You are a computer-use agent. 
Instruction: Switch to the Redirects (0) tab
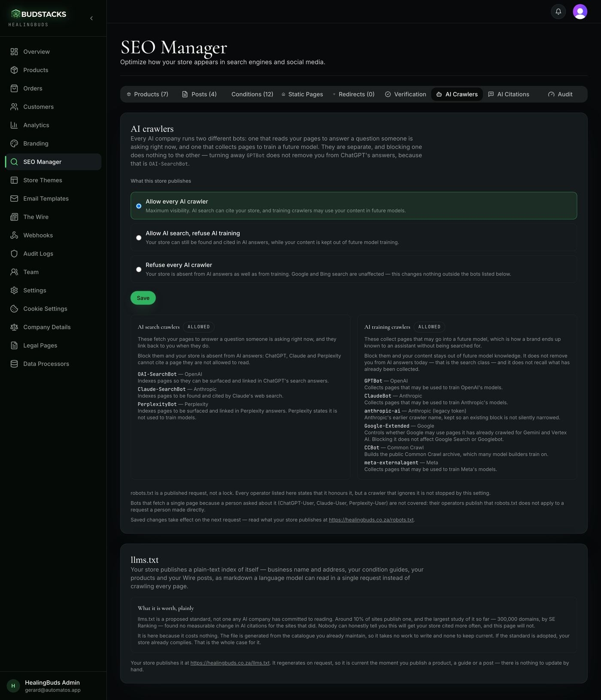(354, 94)
